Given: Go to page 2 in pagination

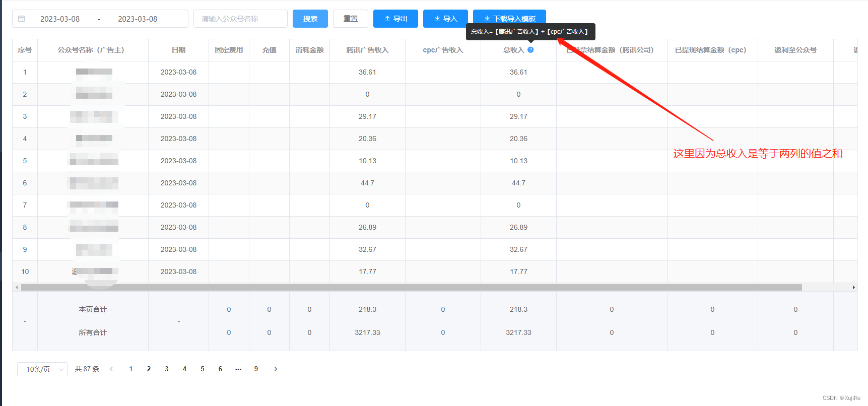Looking at the screenshot, I should [x=149, y=369].
